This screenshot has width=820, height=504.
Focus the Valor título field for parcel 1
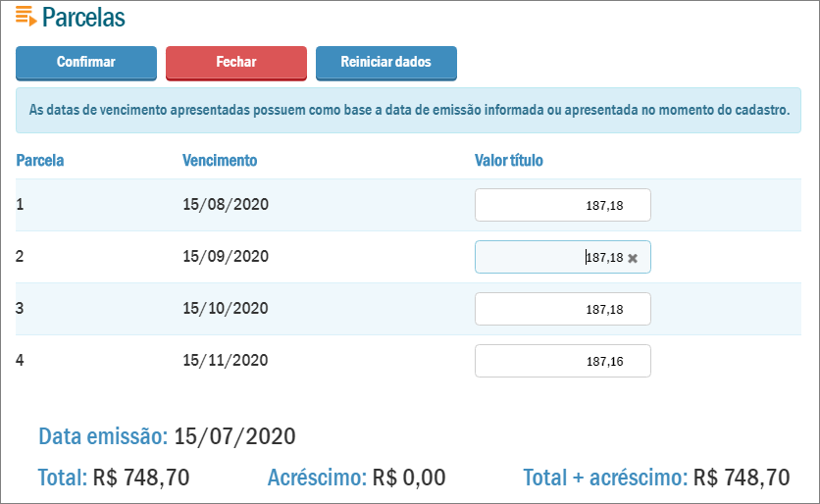562,205
